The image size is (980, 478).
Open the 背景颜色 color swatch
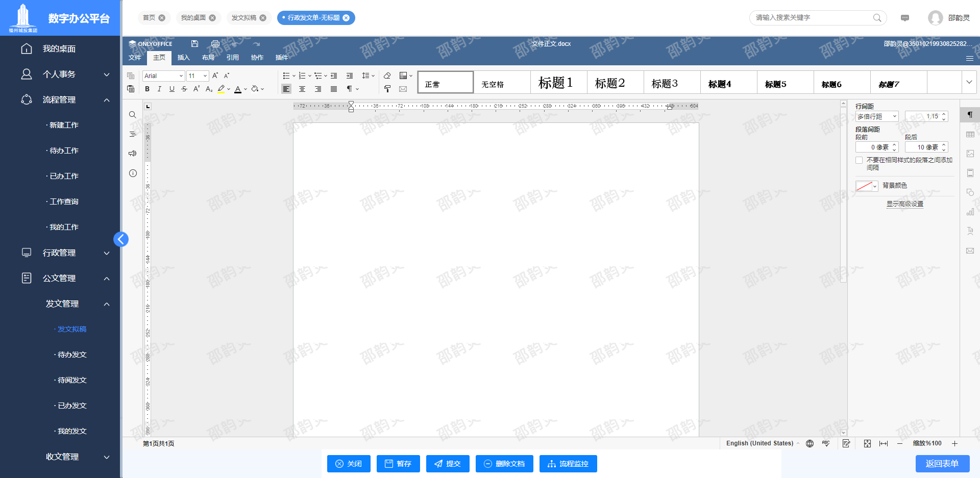866,186
